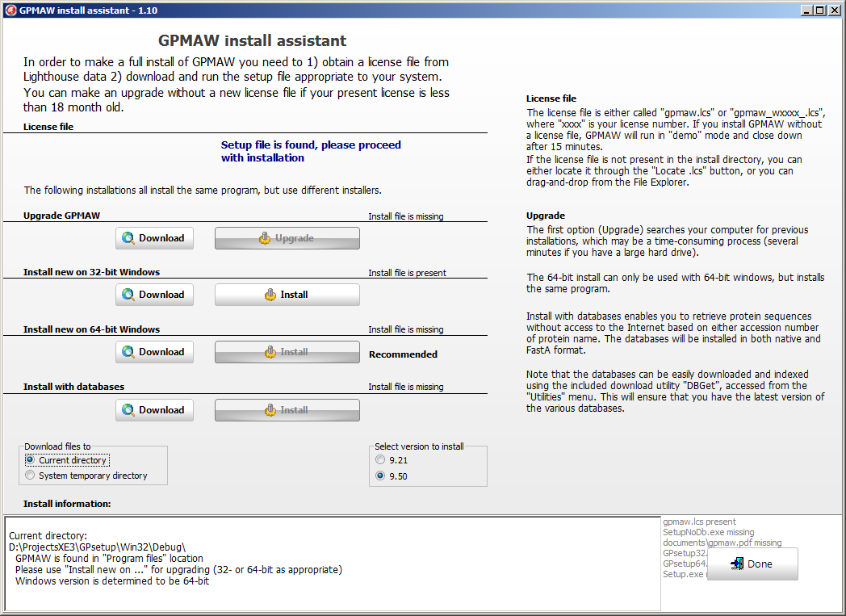Click the 'SetupNoDb.exe missing' status line
Image resolution: width=846 pixels, height=616 pixels.
click(x=709, y=532)
